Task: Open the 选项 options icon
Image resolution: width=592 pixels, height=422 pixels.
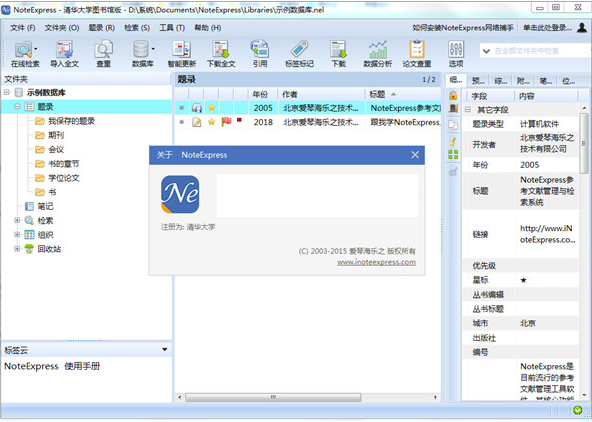Action: 456,54
